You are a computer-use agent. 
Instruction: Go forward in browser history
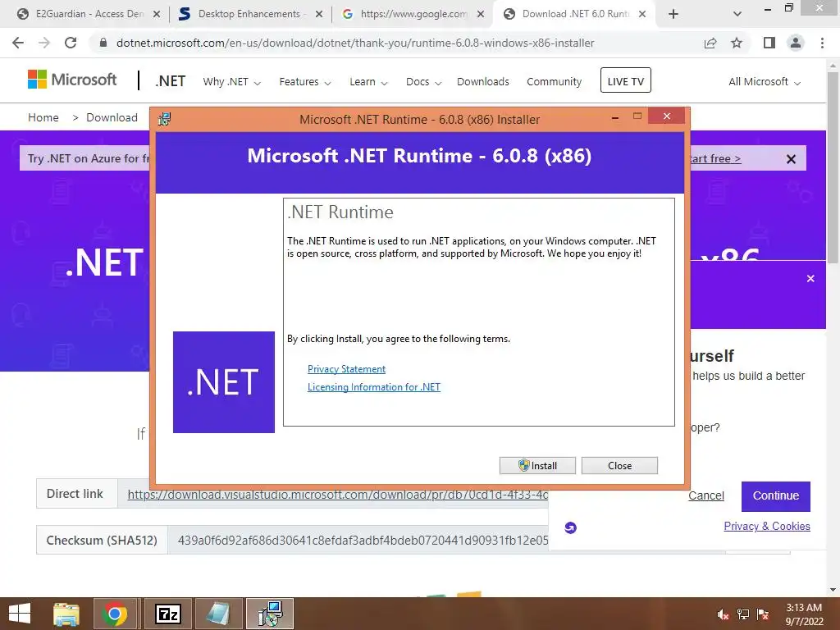coord(44,43)
